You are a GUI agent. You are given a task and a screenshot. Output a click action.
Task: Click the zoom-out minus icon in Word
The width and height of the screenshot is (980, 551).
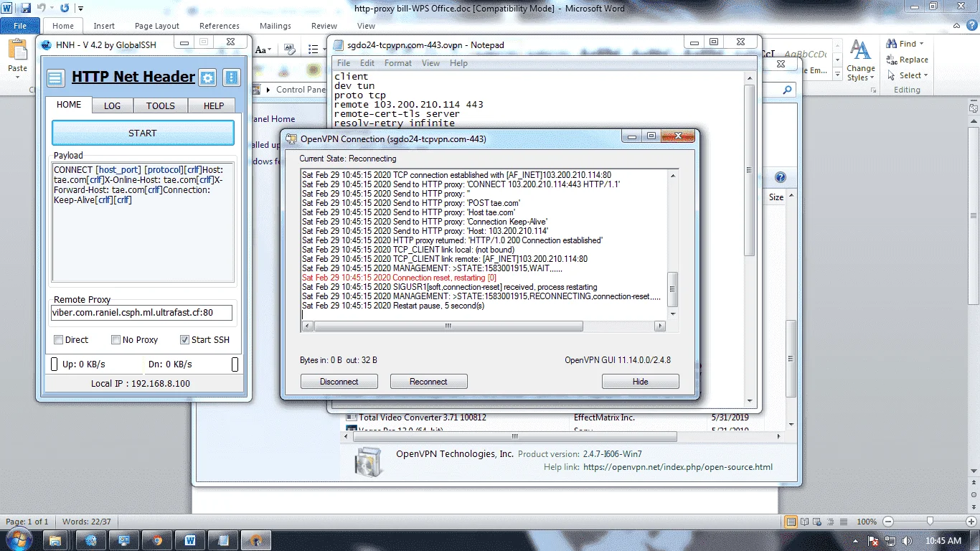pyautogui.click(x=888, y=522)
